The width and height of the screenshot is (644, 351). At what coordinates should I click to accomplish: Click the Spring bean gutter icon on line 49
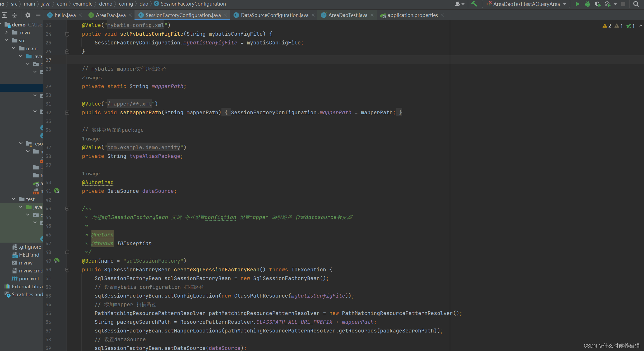pyautogui.click(x=57, y=261)
